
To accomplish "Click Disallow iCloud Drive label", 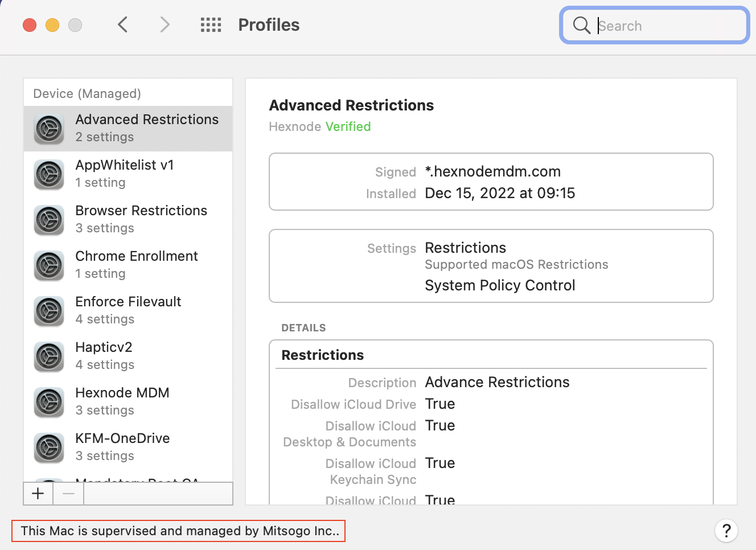I will pyautogui.click(x=354, y=404).
